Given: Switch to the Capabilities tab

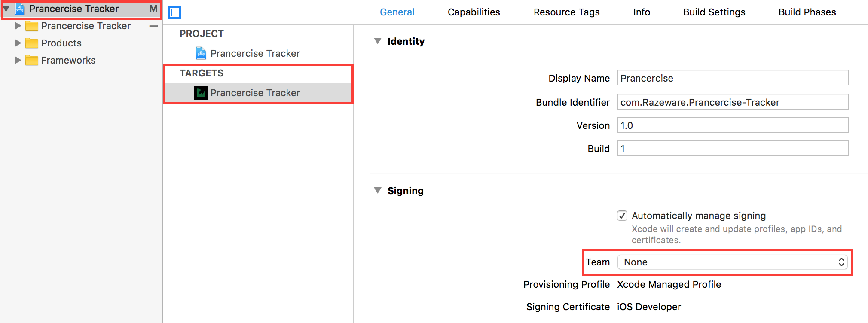Looking at the screenshot, I should pos(474,12).
